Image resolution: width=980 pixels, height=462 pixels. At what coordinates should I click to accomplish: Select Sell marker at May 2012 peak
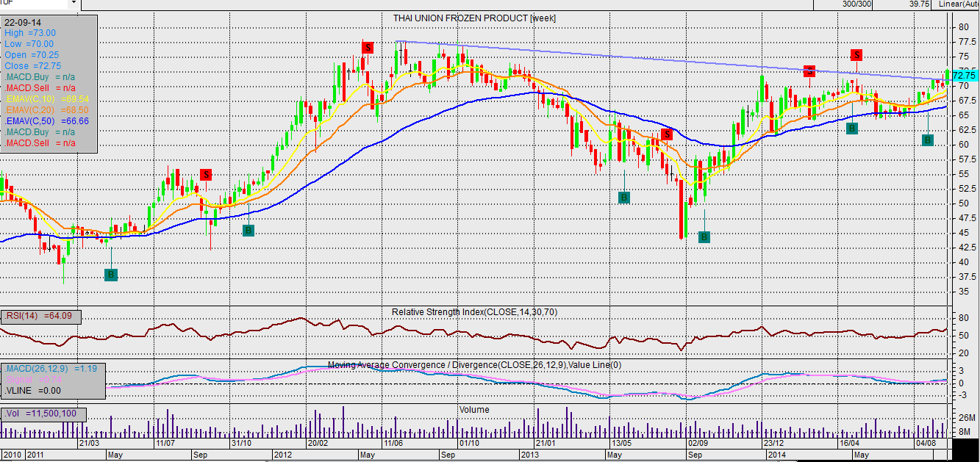tap(368, 48)
